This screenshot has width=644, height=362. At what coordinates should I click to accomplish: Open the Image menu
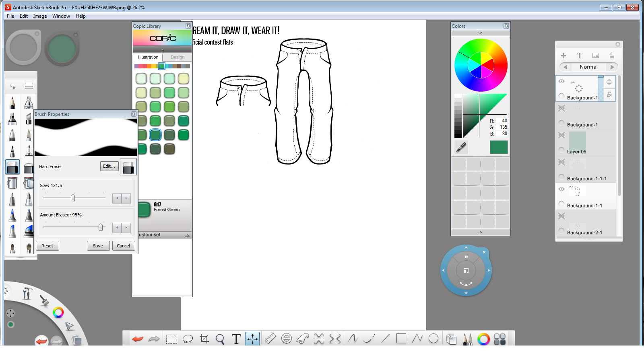(40, 16)
